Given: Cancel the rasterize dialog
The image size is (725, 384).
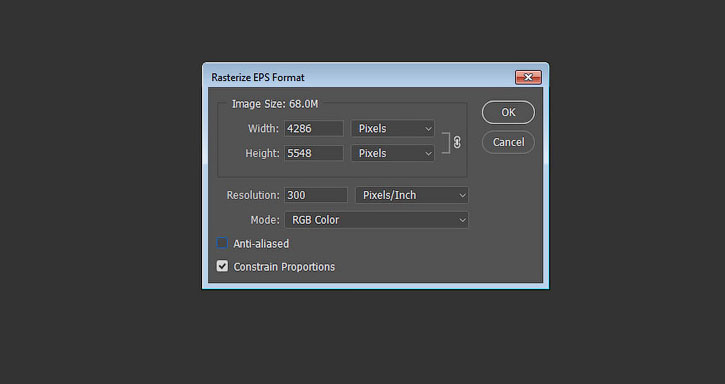Looking at the screenshot, I should (508, 142).
